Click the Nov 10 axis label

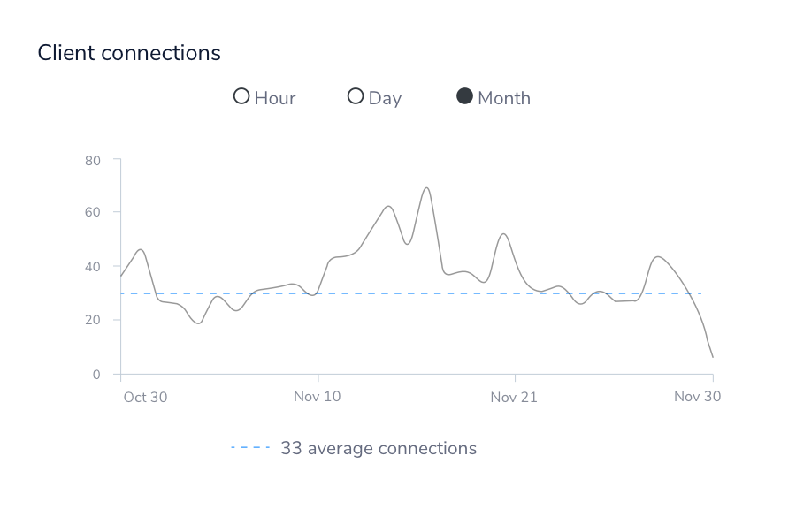(x=317, y=397)
